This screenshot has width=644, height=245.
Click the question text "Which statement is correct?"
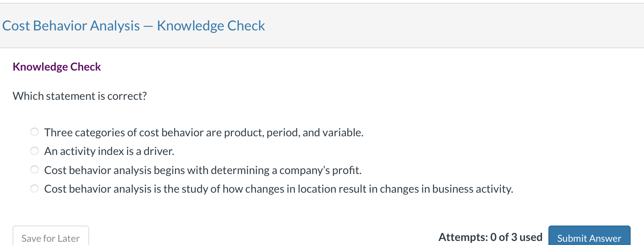(79, 96)
